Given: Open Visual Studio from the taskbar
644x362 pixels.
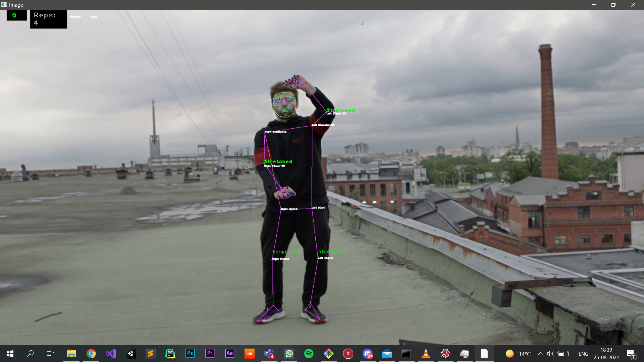Looking at the screenshot, I should coord(111,354).
